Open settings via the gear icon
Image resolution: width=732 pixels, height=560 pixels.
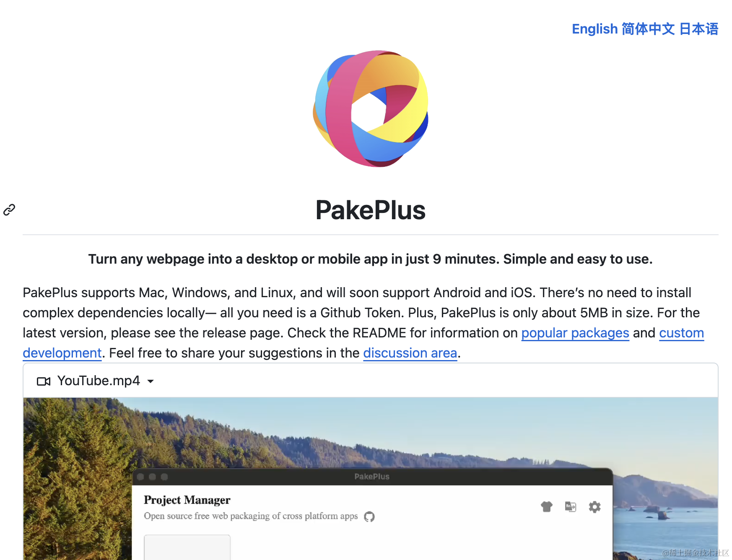coord(594,507)
